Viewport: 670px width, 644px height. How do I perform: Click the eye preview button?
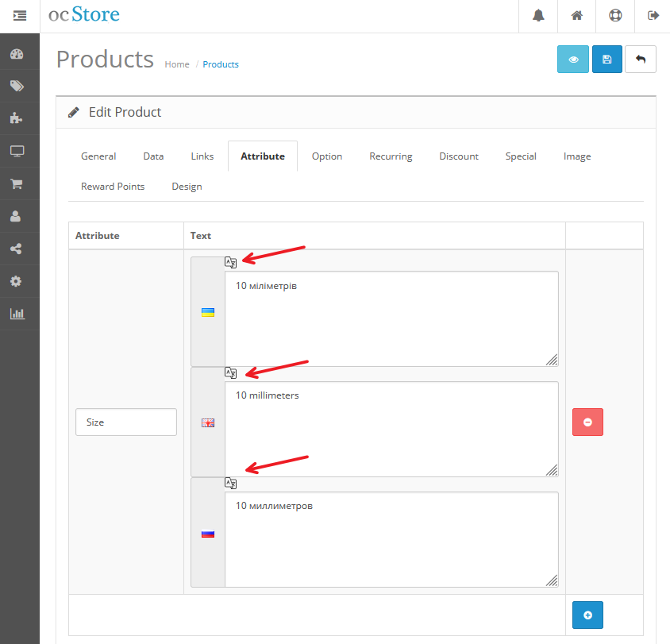pos(573,60)
